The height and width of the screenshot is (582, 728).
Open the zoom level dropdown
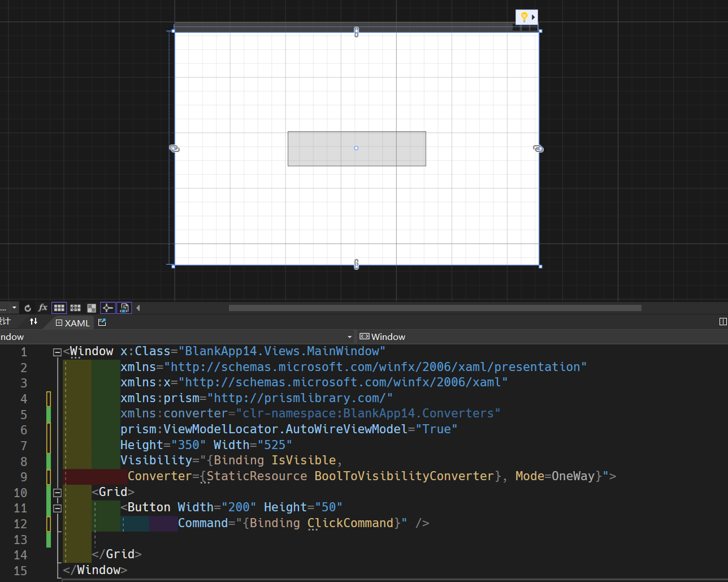pos(14,308)
